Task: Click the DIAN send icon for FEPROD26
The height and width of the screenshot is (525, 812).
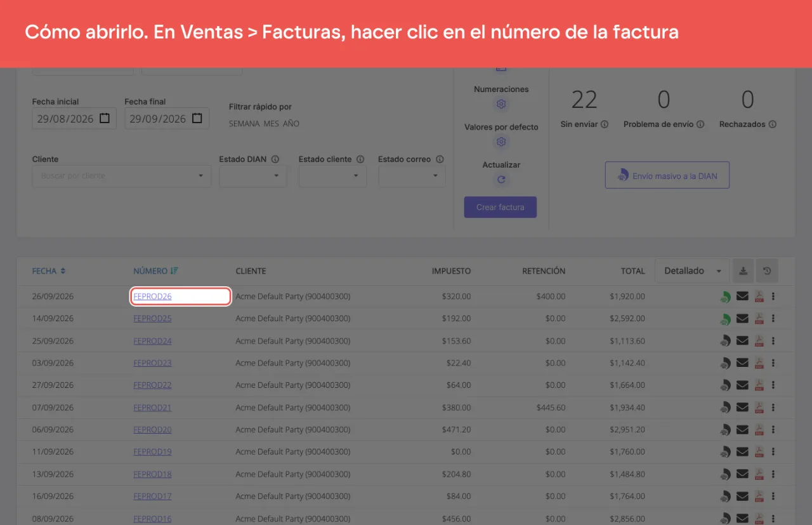Action: coord(725,296)
